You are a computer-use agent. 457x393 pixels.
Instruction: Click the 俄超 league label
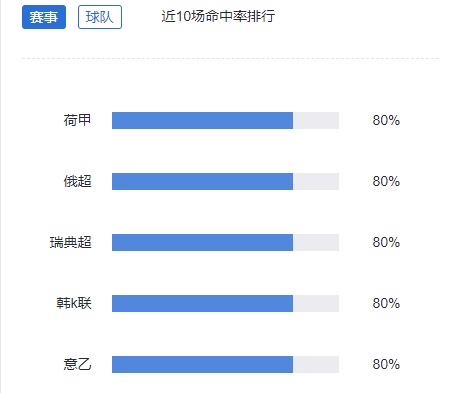(77, 181)
